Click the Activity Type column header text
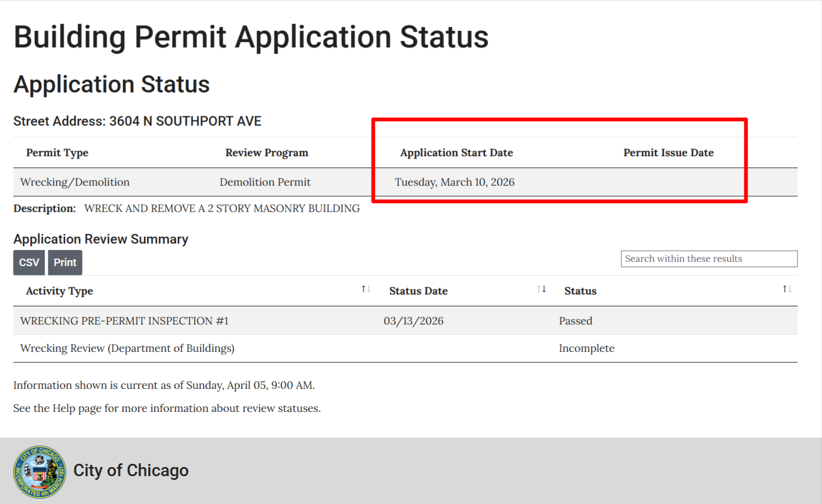Viewport: 822px width, 504px height. pyautogui.click(x=59, y=291)
